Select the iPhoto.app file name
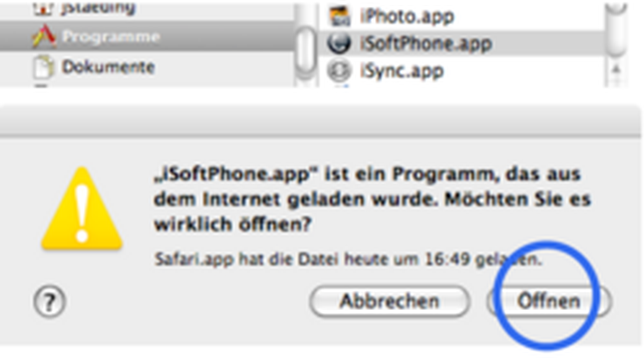The image size is (644, 358). (x=407, y=16)
